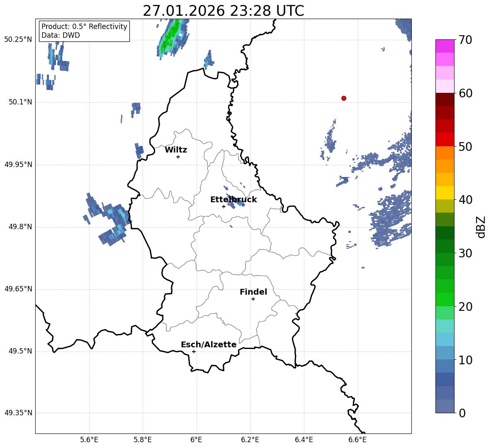Click the dBZ colorbar axis label
Viewport: 491px width, 448px height.
(x=481, y=227)
